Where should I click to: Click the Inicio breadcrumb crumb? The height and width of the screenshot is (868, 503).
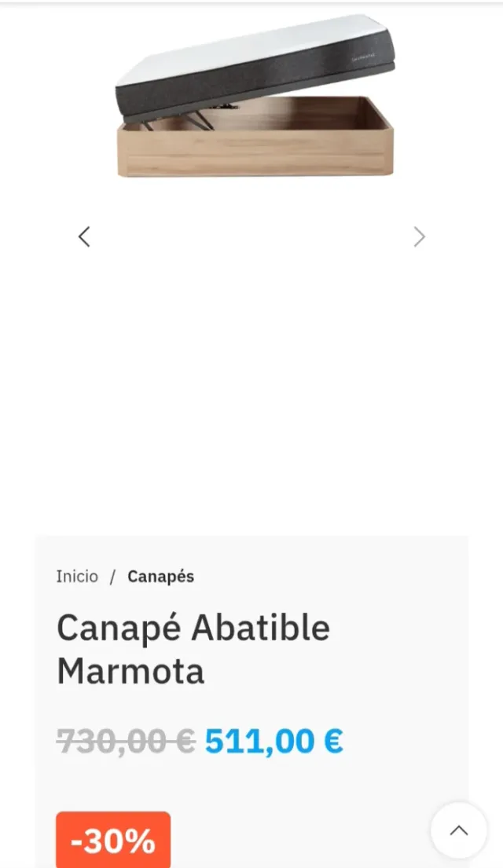point(76,576)
